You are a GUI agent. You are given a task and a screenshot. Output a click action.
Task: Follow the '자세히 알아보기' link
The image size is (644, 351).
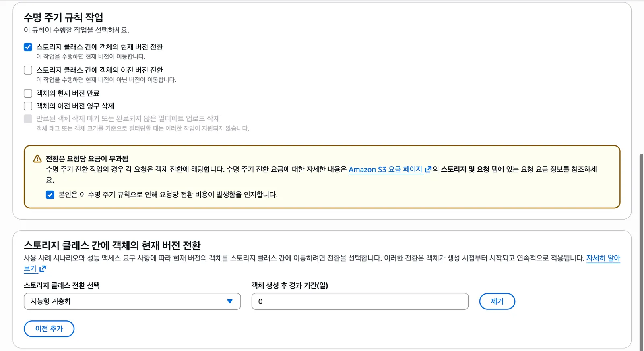click(x=603, y=258)
